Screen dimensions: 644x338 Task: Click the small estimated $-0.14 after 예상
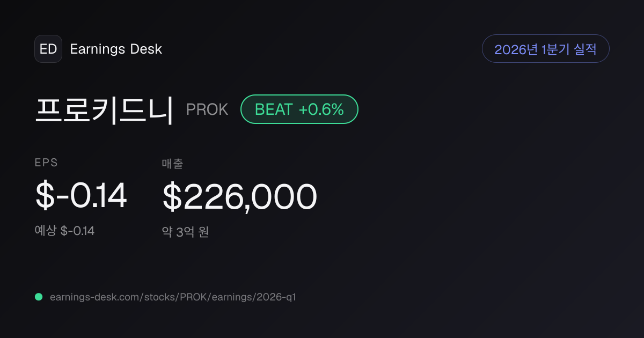(77, 231)
